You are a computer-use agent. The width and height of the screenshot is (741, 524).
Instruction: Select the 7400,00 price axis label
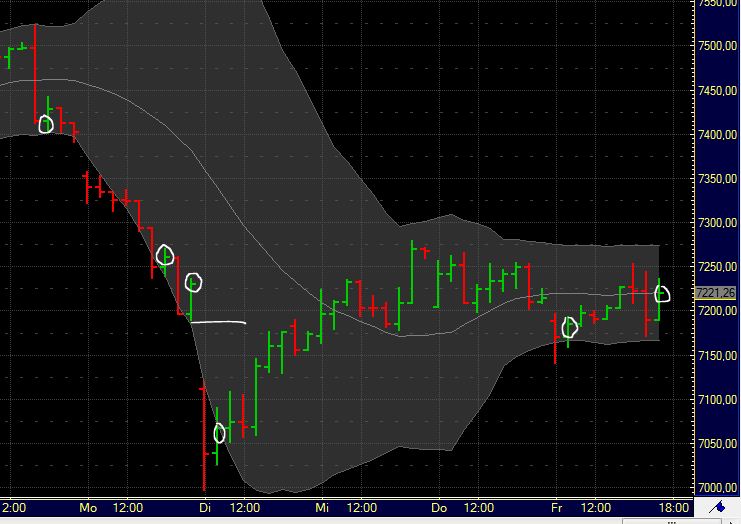[x=717, y=135]
